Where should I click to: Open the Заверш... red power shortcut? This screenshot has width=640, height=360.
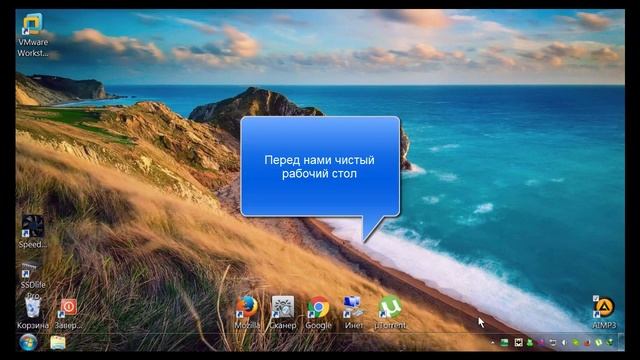pos(68,313)
